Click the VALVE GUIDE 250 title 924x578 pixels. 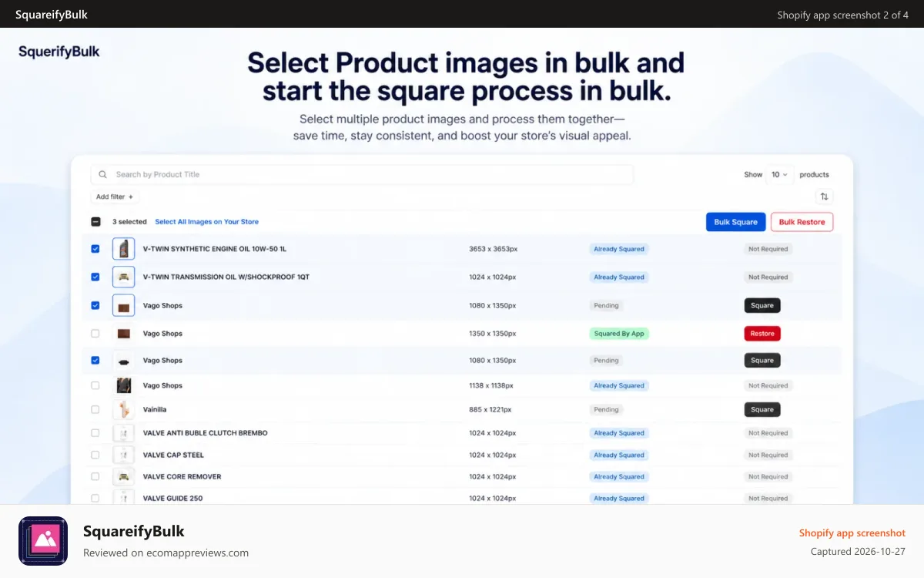172,498
